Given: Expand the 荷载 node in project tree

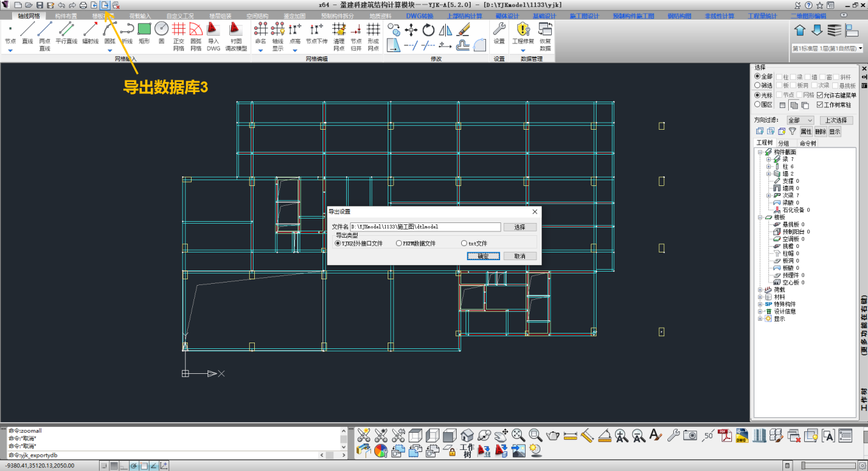Looking at the screenshot, I should pyautogui.click(x=760, y=290).
